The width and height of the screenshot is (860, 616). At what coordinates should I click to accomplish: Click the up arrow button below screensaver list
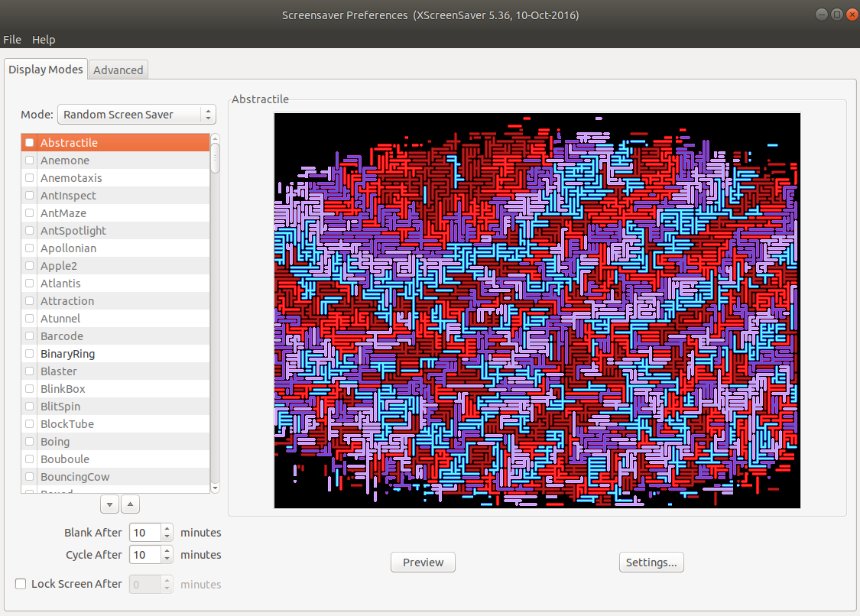131,504
